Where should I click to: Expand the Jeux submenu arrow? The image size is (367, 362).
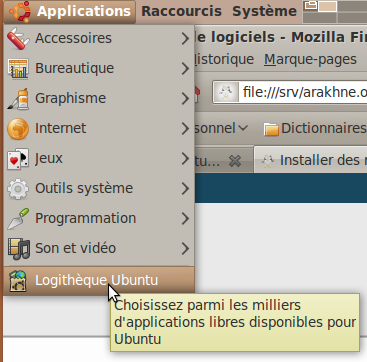click(185, 159)
